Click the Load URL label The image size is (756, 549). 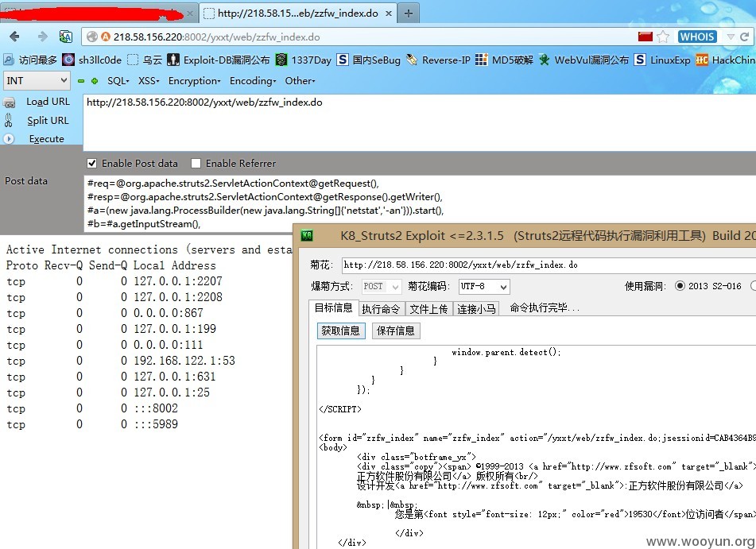point(48,102)
